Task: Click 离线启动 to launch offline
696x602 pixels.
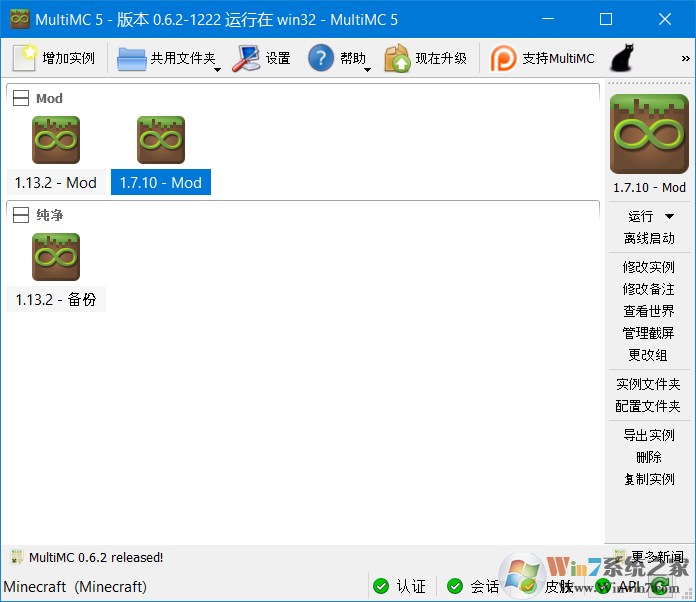Action: pos(649,238)
